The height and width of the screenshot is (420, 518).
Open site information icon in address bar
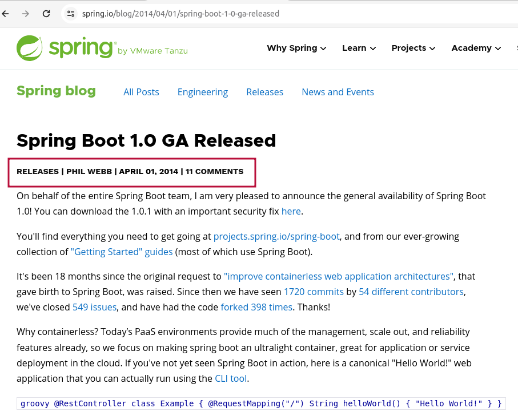pos(71,14)
